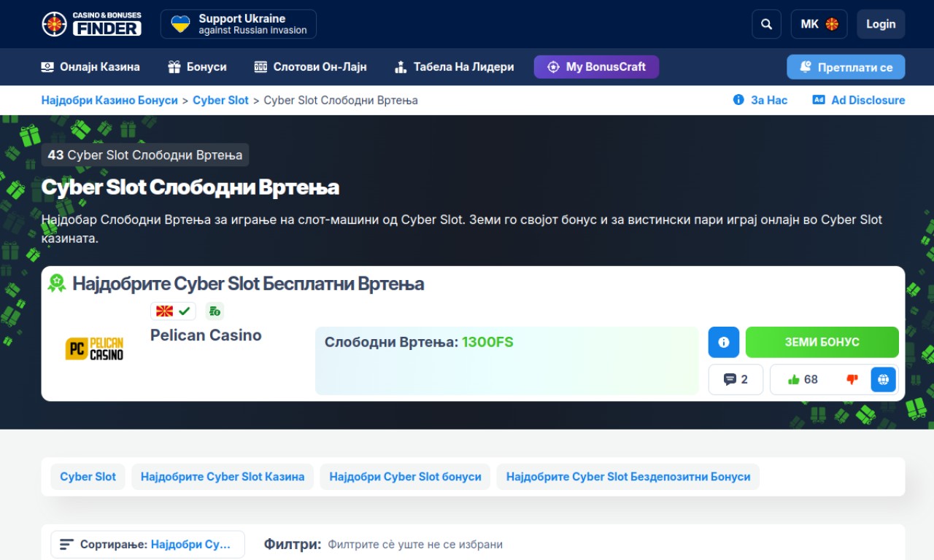Open the comments icon showing 2
The height and width of the screenshot is (560, 934).
(736, 380)
